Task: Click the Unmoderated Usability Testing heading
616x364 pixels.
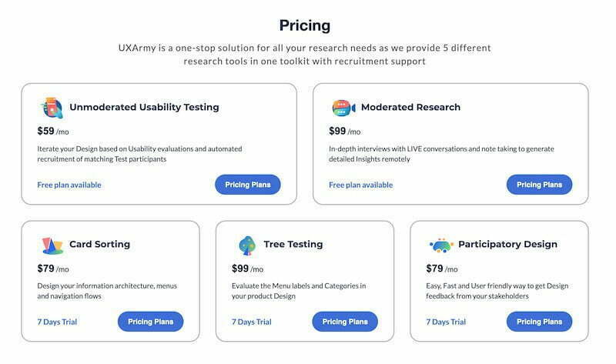Action: point(144,107)
